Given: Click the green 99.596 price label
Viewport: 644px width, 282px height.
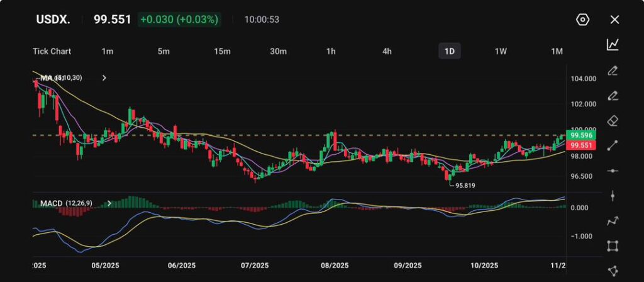Looking at the screenshot, I should 582,135.
